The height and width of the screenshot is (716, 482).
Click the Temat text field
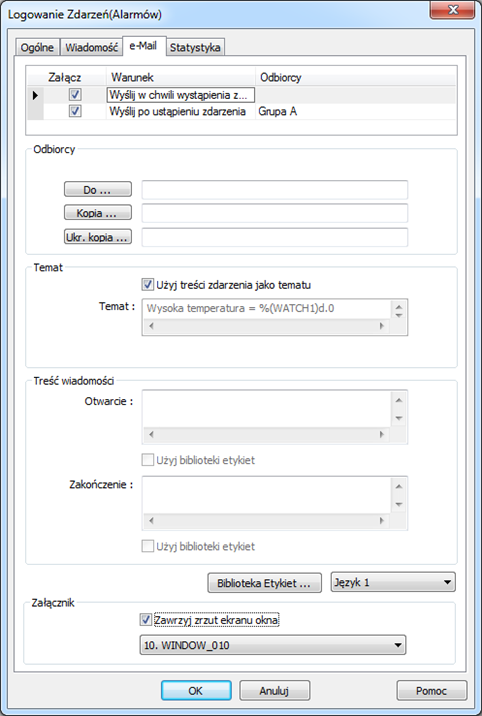coord(267,309)
